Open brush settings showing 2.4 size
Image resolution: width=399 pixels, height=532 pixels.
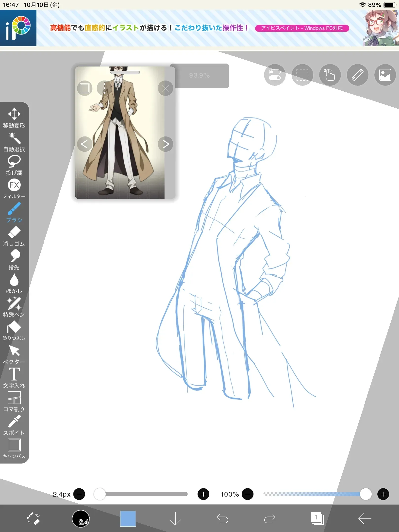pos(81,519)
